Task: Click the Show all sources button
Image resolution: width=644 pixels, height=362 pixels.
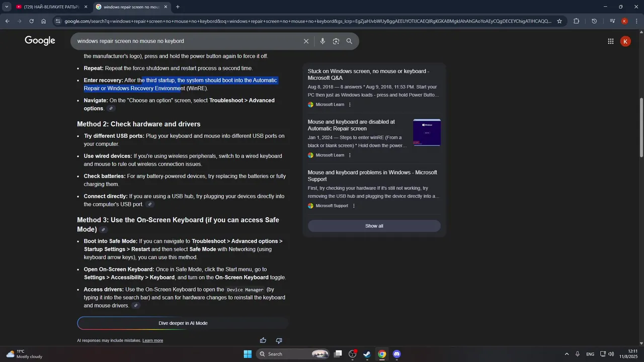Action: point(374,226)
